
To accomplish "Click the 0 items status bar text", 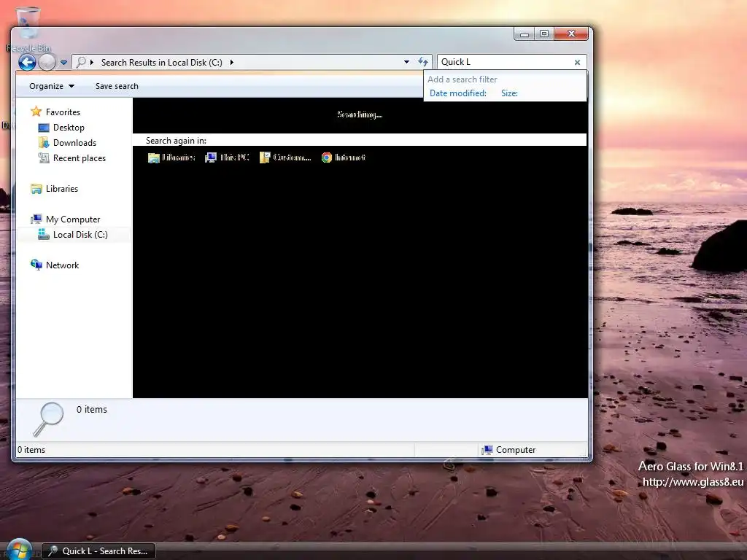I will (31, 450).
